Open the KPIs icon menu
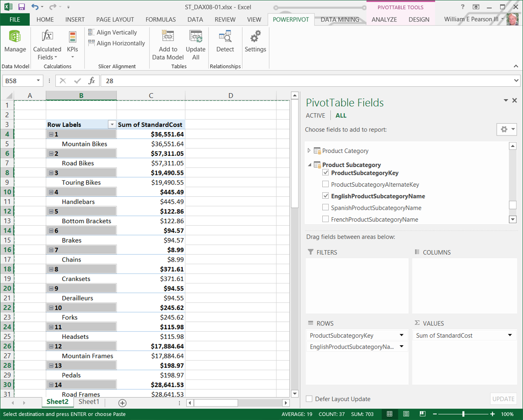This screenshot has width=523, height=420. click(72, 45)
